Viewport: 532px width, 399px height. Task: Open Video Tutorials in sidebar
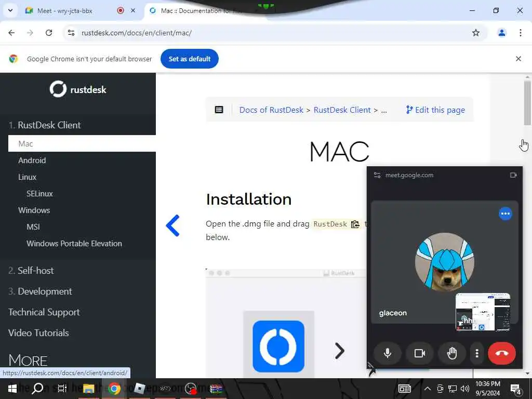[38, 333]
